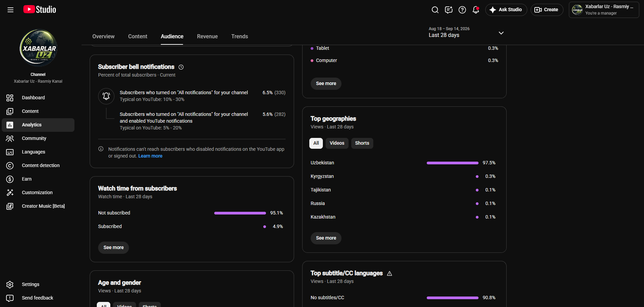Viewport: 644px width, 307px height.
Task: Click the YouTube Studio logo
Action: point(40,9)
